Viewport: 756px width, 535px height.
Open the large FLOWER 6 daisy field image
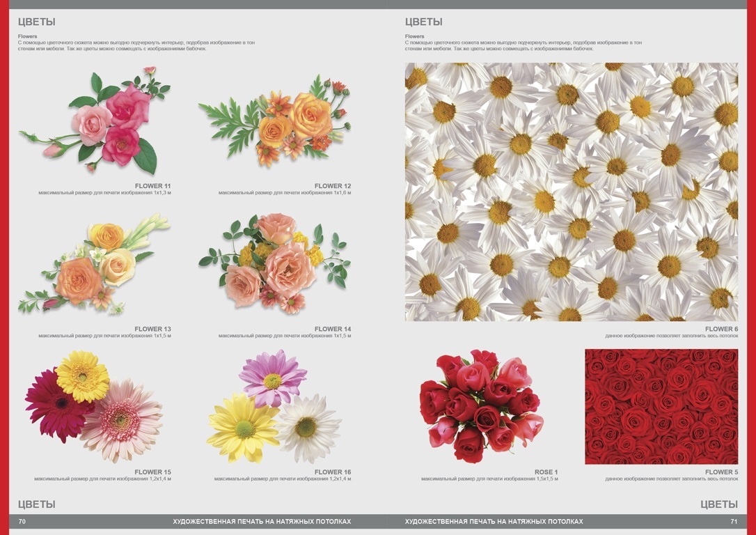point(571,192)
